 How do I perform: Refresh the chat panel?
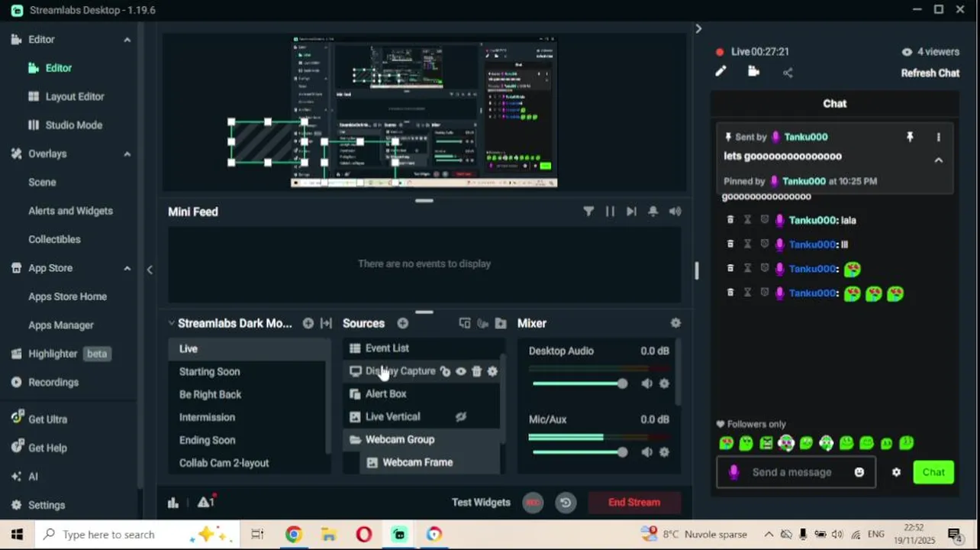click(930, 73)
